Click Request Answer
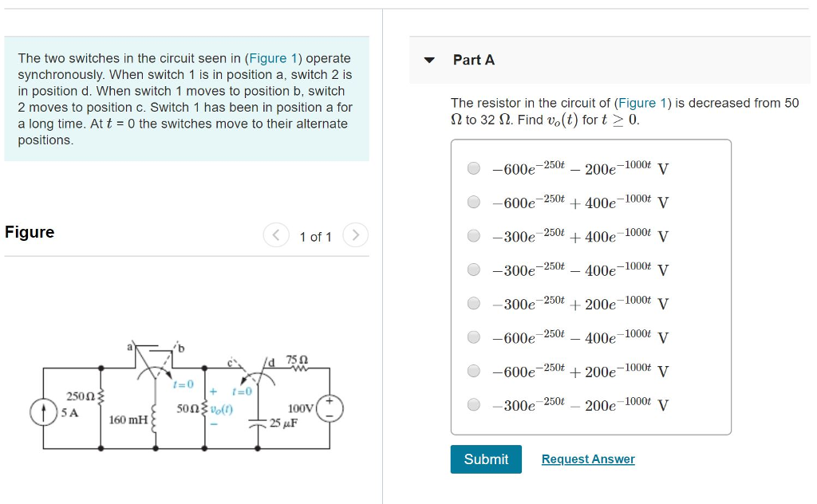The width and height of the screenshot is (817, 504). (588, 459)
